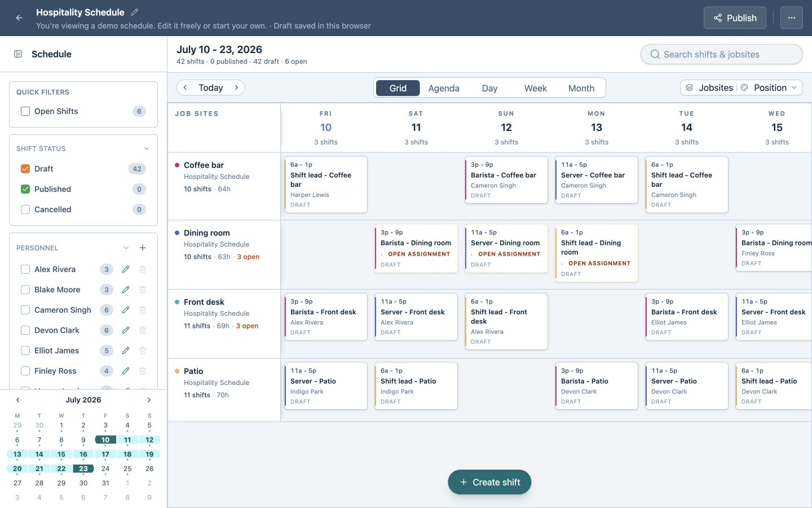Edit Blake Moore with the pencil icon
The width and height of the screenshot is (812, 508).
[x=126, y=290]
